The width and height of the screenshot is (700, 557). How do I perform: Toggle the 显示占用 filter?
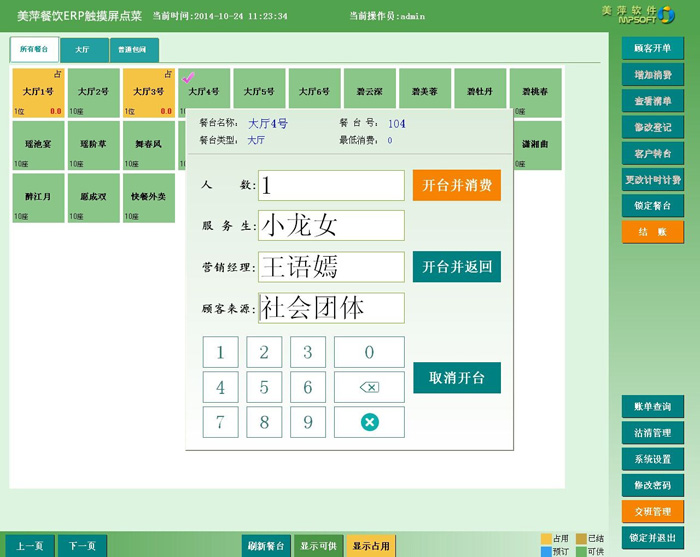(372, 546)
